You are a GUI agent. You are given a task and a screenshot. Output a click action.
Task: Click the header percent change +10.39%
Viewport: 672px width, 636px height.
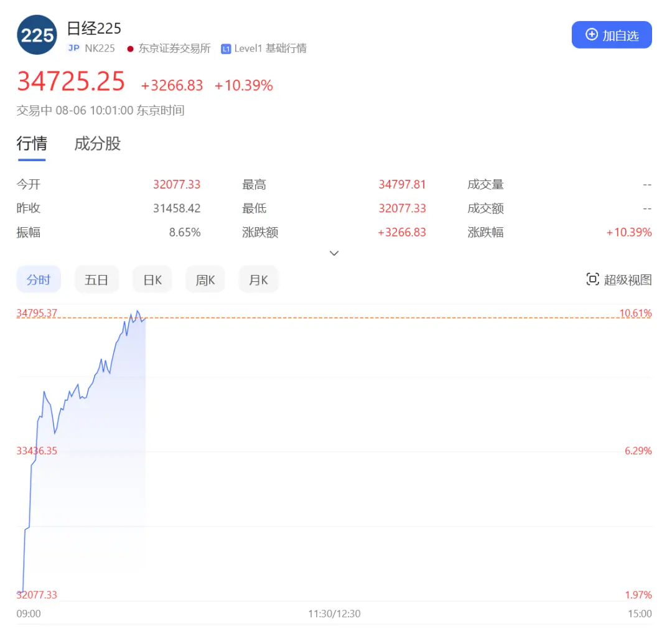click(244, 86)
